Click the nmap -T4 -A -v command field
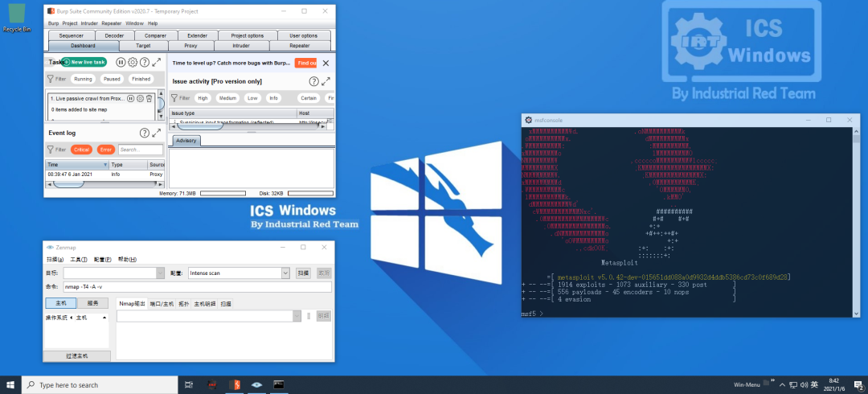The image size is (868, 394). 197,287
